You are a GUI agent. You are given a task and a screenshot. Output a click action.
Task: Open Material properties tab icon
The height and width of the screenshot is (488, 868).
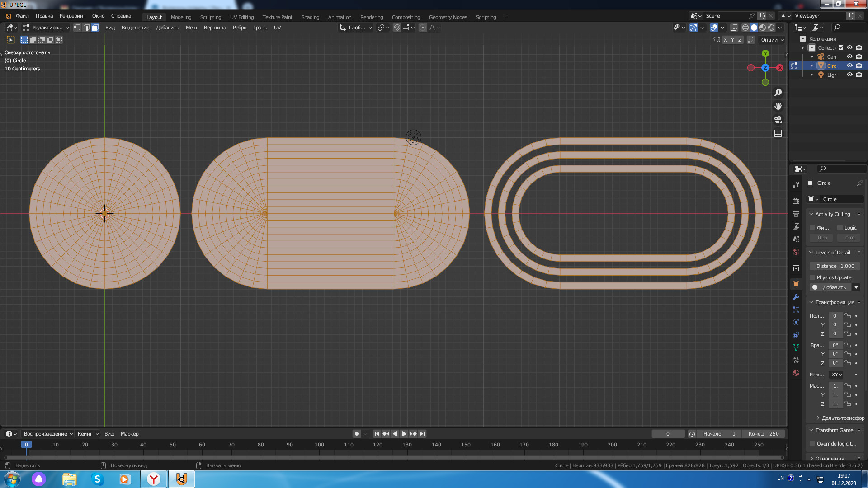click(x=796, y=373)
